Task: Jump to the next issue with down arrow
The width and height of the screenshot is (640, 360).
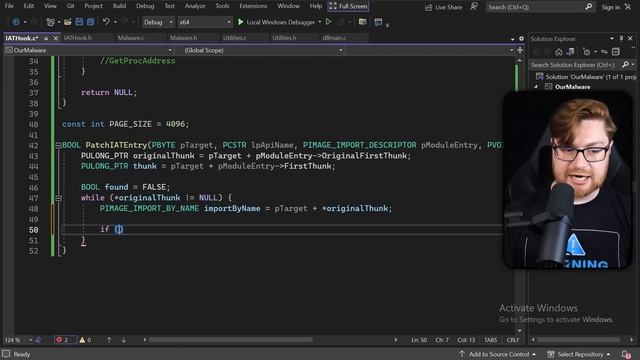Action: click(123, 340)
